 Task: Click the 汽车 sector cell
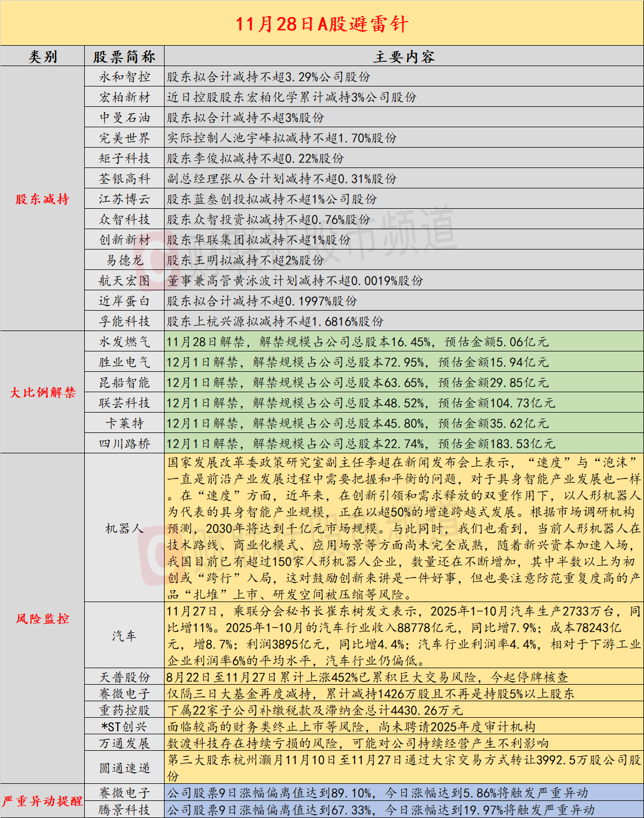click(124, 636)
